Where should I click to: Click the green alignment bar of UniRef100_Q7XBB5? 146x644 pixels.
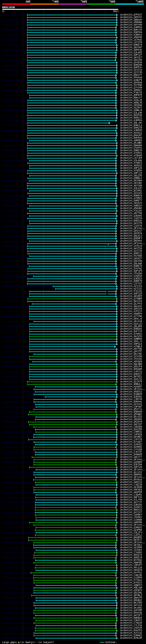pos(72,299)
